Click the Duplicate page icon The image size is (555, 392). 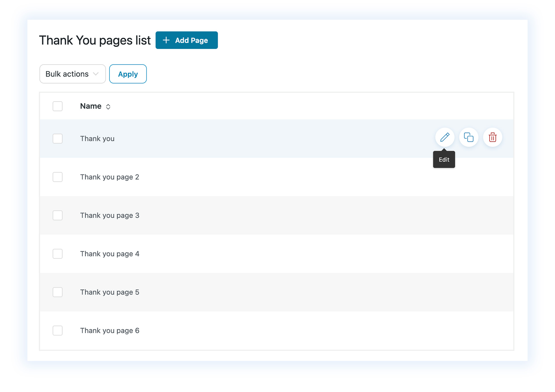(x=468, y=138)
